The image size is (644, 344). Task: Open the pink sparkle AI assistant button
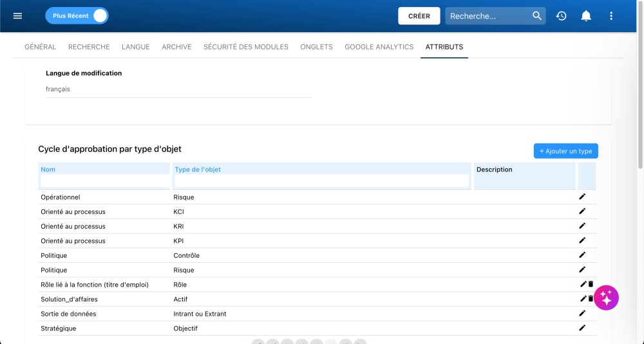click(x=606, y=298)
